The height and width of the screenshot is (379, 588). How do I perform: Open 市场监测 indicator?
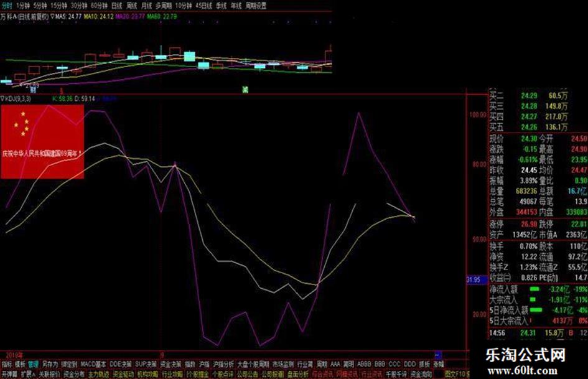pyautogui.click(x=283, y=364)
